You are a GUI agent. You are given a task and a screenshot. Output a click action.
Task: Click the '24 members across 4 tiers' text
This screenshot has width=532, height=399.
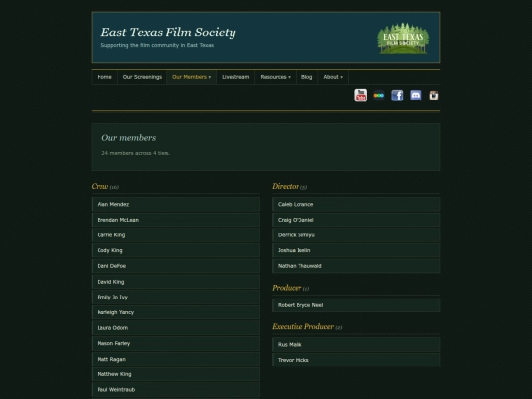pyautogui.click(x=136, y=153)
